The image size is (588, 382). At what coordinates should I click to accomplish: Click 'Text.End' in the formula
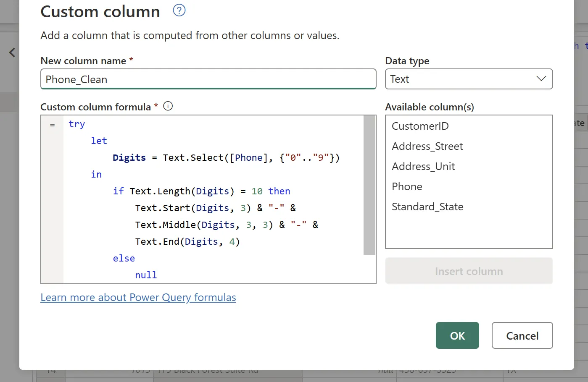[x=157, y=241]
